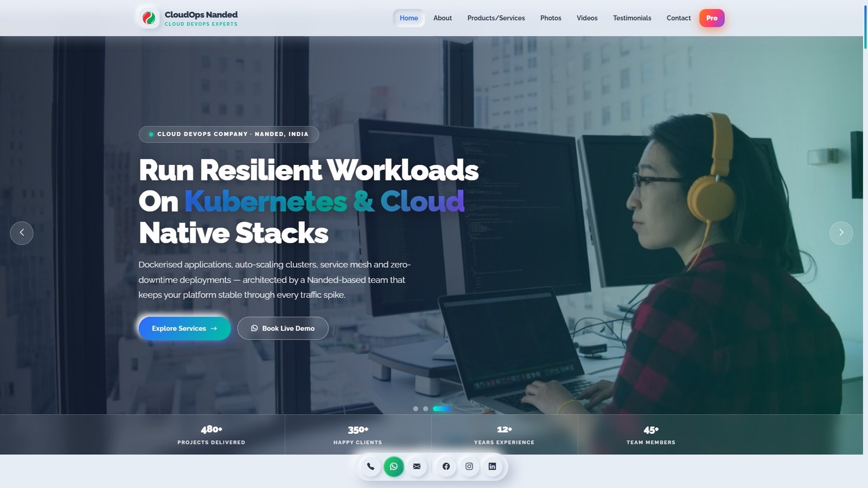Open Products/Services in navigation
Image resolution: width=868 pixels, height=488 pixels.
click(496, 18)
